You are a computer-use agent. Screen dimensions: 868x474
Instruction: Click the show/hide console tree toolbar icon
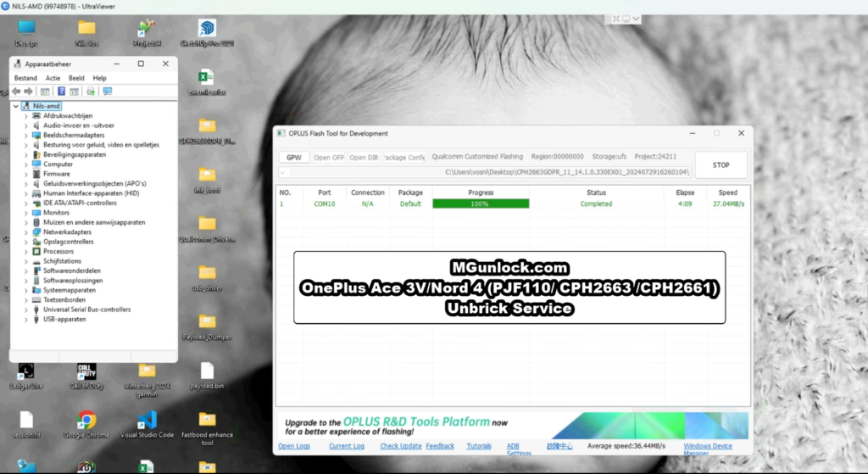tap(45, 92)
